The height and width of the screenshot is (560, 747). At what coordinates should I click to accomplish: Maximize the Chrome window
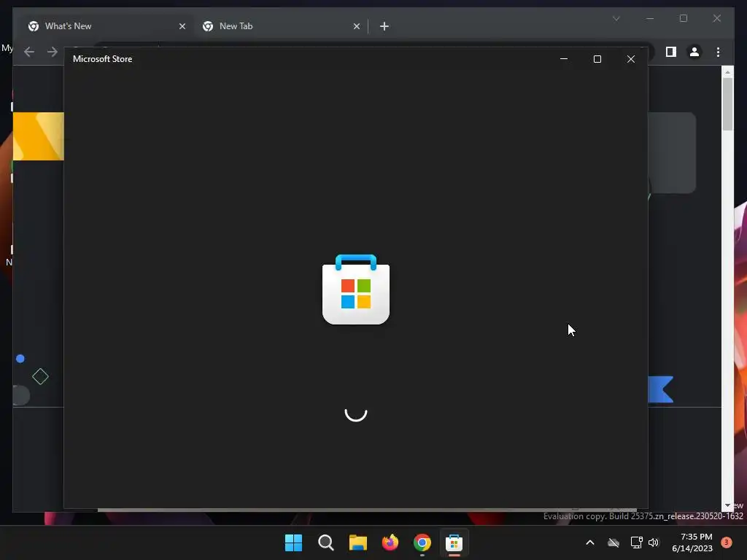tap(683, 18)
